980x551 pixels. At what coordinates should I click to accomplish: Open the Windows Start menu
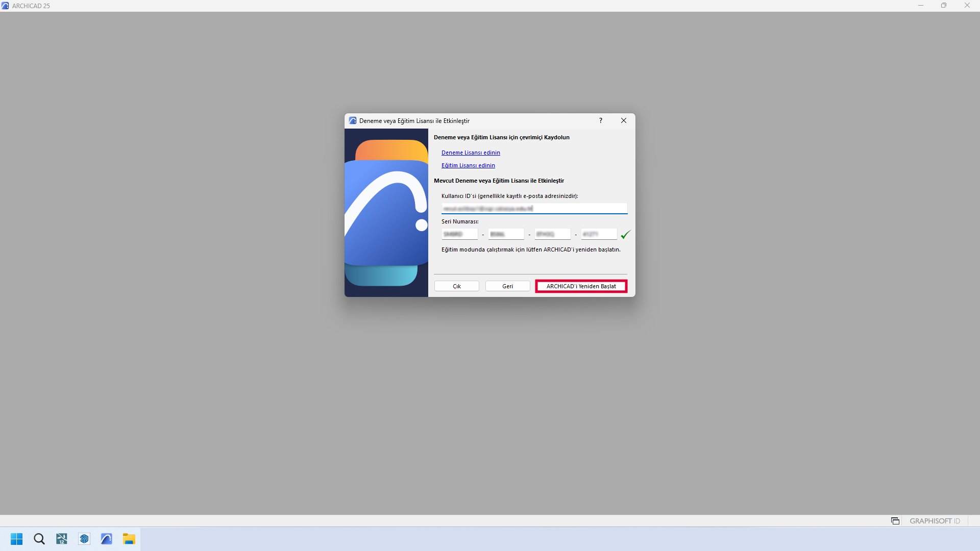coord(16,539)
